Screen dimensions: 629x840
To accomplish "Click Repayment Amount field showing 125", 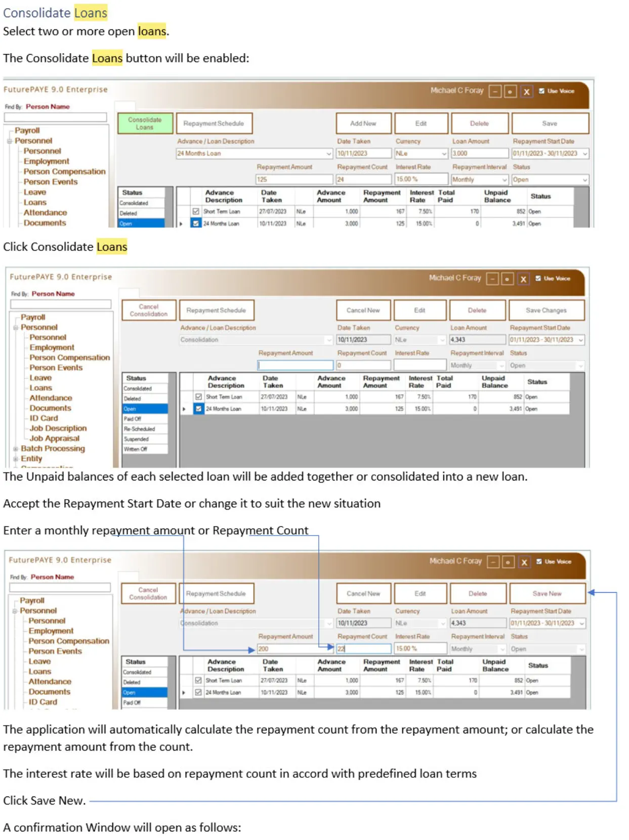I will [295, 180].
